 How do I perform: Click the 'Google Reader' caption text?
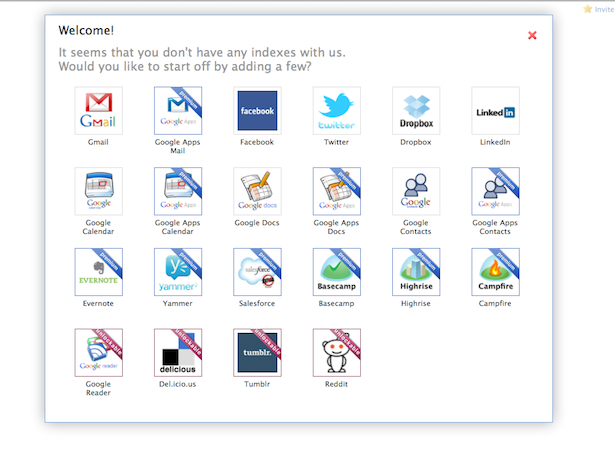click(98, 388)
